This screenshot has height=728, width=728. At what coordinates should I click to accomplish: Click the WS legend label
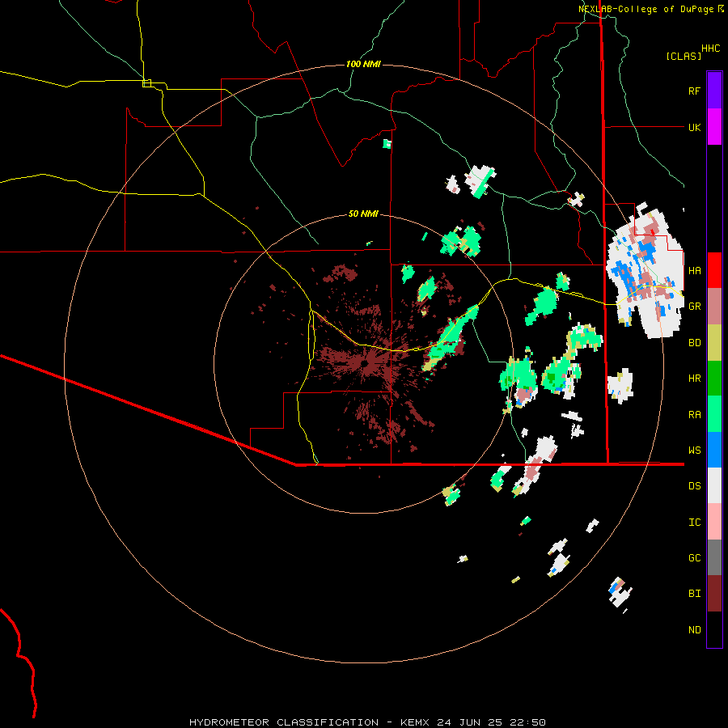(694, 450)
